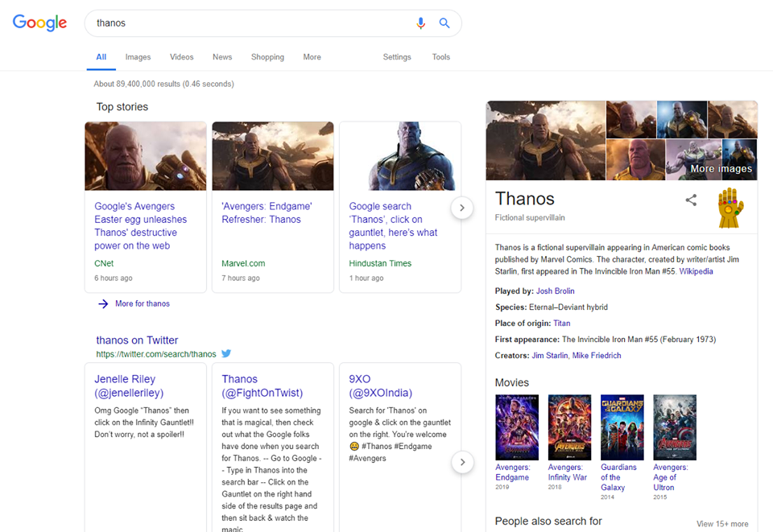Open the Avengers: Infinity War title link
Viewport: 773px width, 532px height.
pyautogui.click(x=568, y=472)
